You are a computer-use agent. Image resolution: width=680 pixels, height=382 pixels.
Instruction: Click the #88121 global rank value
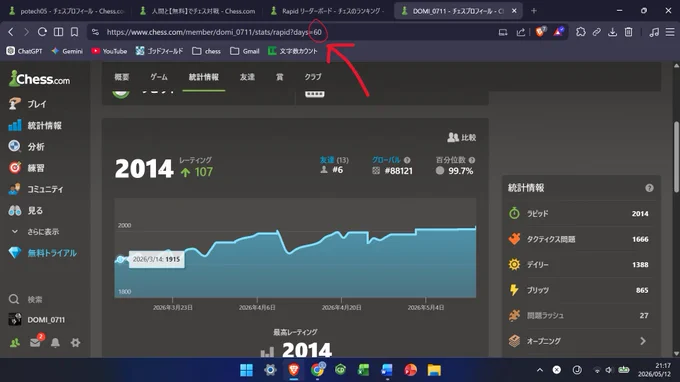click(x=398, y=171)
